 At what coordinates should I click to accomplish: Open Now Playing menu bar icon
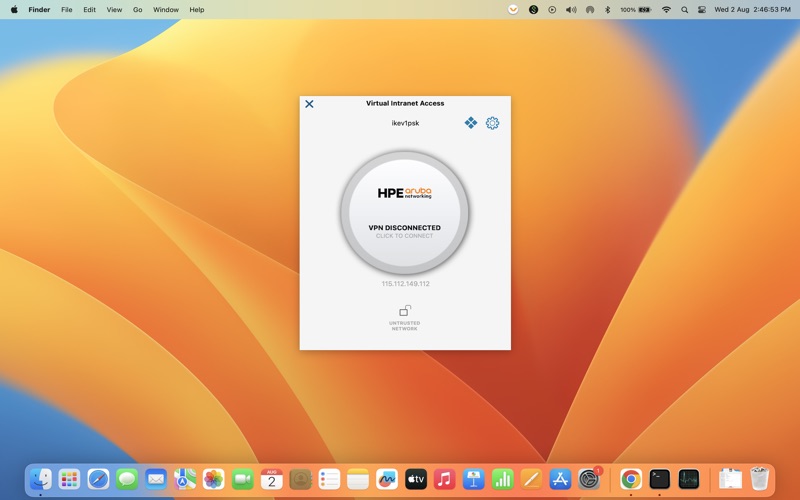[552, 9]
